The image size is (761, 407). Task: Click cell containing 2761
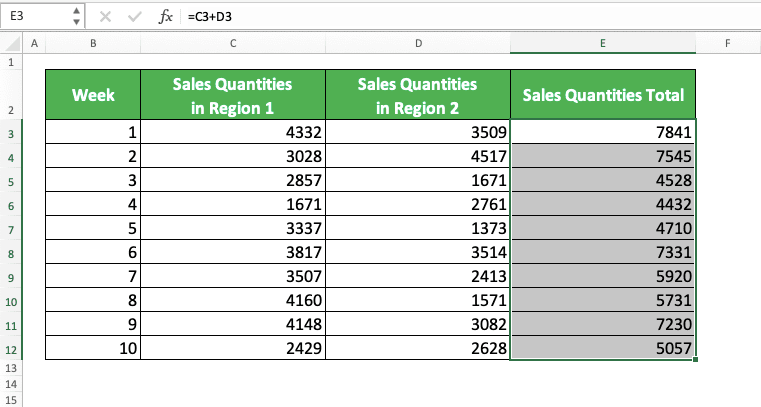[x=418, y=204]
